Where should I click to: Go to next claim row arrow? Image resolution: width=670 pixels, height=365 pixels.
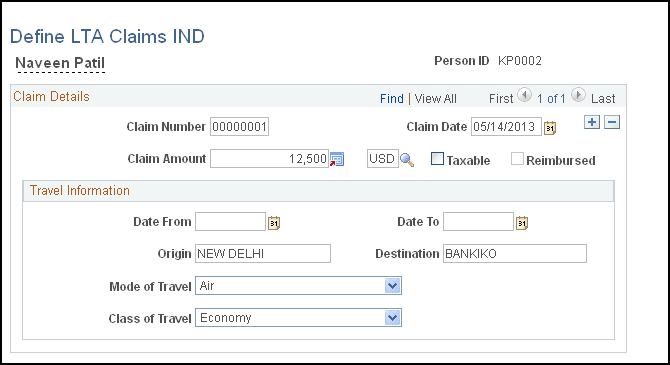click(x=578, y=95)
